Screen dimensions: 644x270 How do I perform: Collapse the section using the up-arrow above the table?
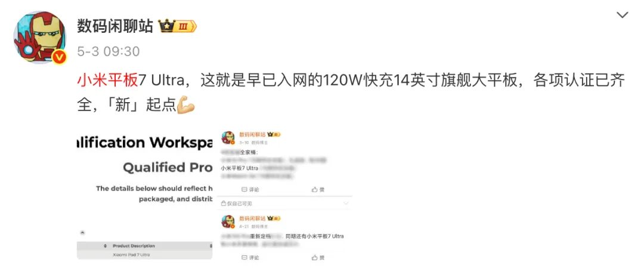[x=82, y=232]
